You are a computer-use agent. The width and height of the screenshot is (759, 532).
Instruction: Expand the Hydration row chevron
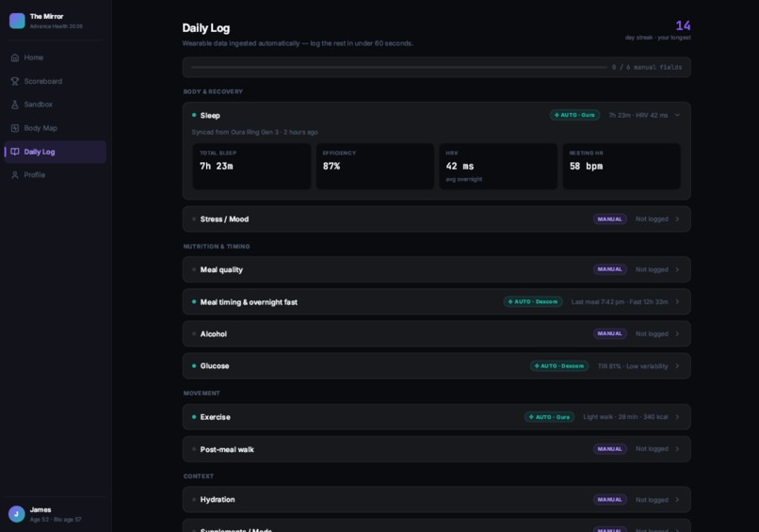677,500
